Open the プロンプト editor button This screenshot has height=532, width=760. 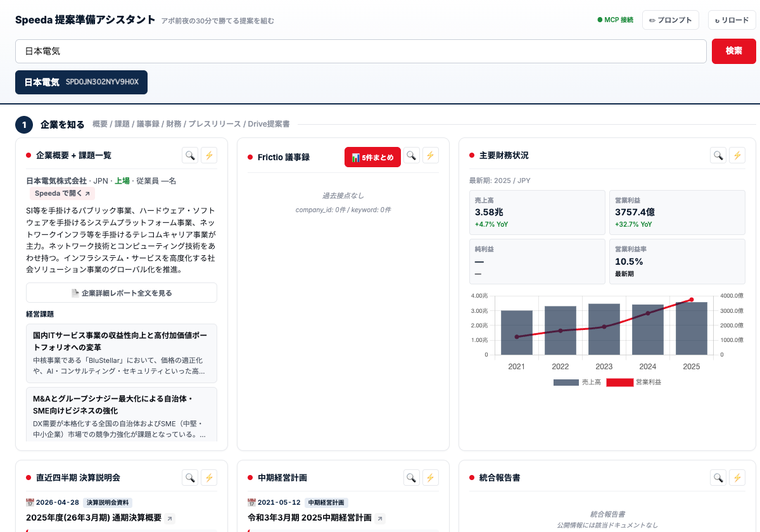pyautogui.click(x=671, y=20)
